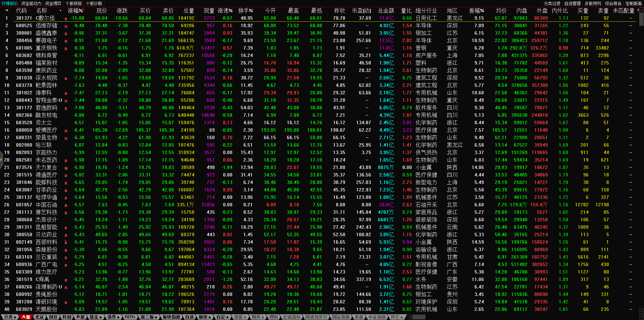Screen dimensions: 644x320
Task: Click the R marker beside 盛德鑫泰
Action: tap(66, 34)
